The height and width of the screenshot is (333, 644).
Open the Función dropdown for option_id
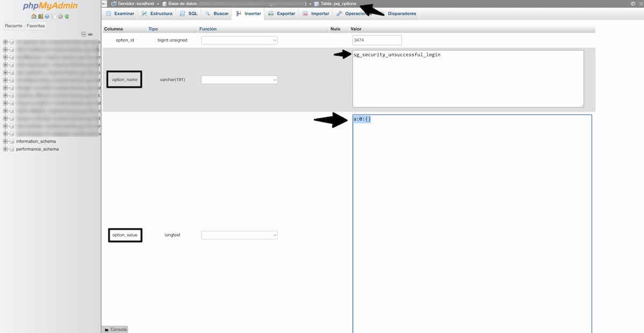coord(239,40)
